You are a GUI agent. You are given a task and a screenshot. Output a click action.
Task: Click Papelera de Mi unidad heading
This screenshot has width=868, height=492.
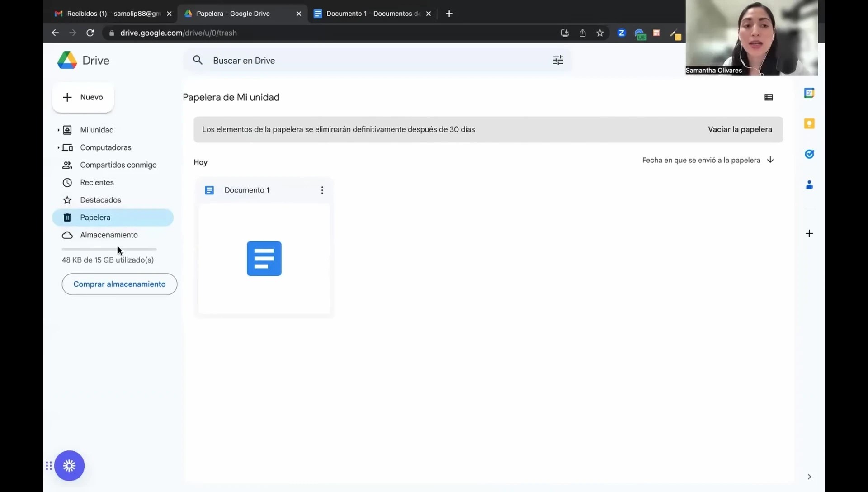[231, 97]
